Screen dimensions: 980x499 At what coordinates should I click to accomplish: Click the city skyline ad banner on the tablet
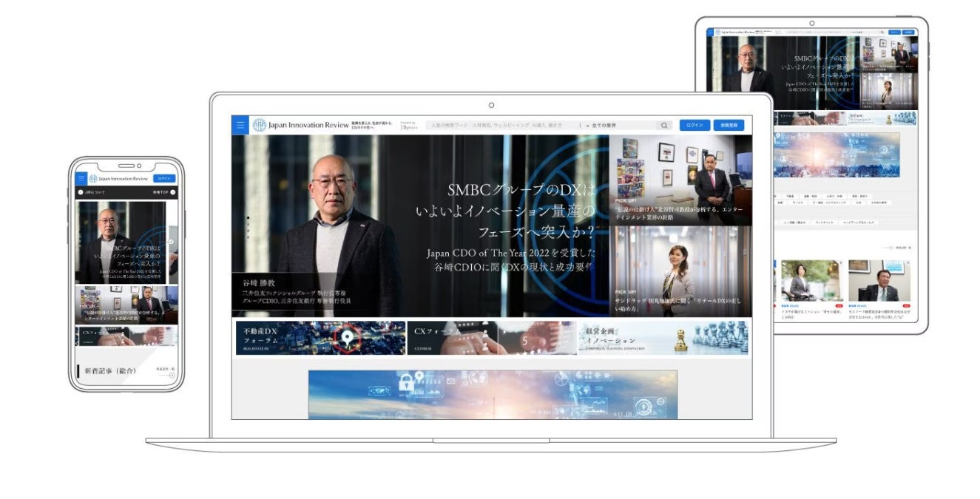[837, 155]
